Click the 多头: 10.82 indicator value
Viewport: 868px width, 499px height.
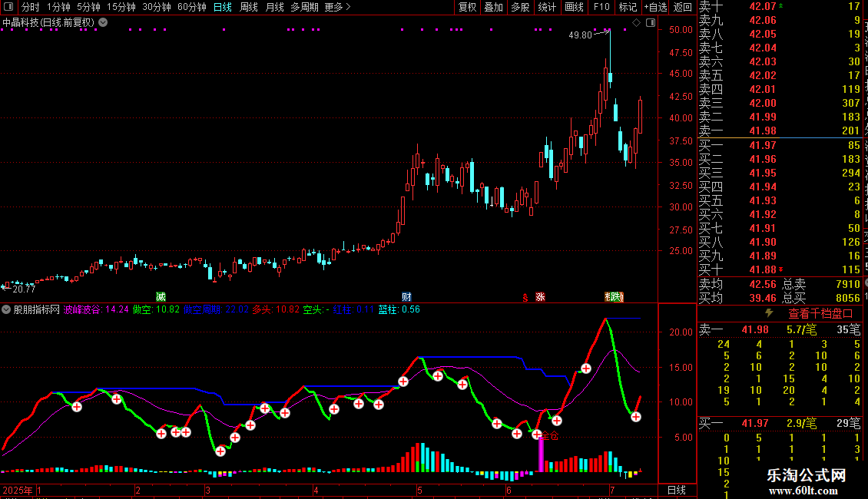click(276, 309)
